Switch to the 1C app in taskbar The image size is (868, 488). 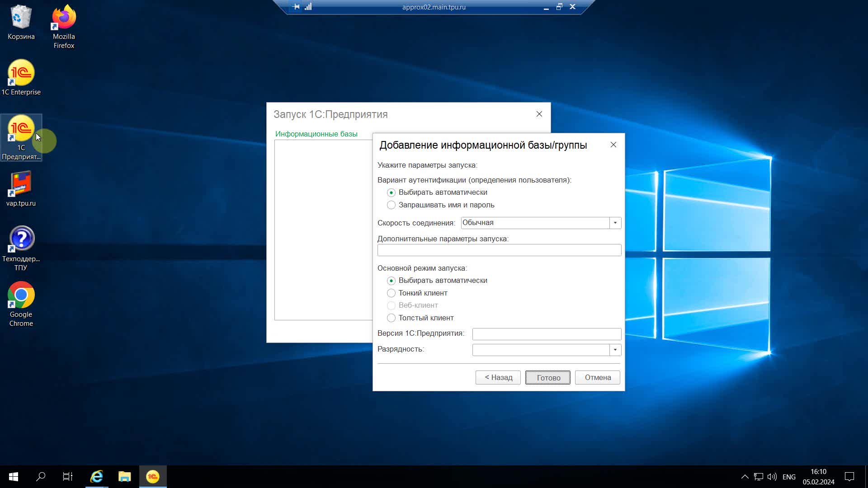(x=153, y=477)
